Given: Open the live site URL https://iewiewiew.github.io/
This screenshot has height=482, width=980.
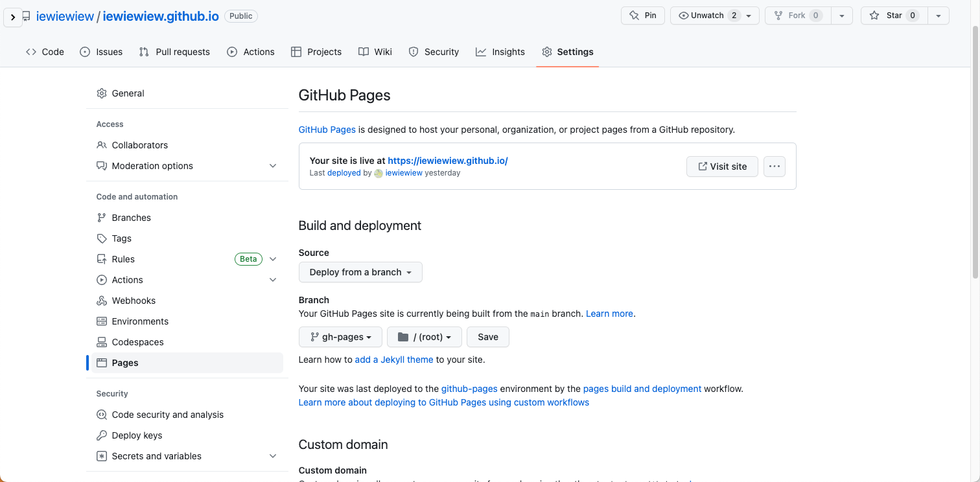Looking at the screenshot, I should click(x=448, y=161).
